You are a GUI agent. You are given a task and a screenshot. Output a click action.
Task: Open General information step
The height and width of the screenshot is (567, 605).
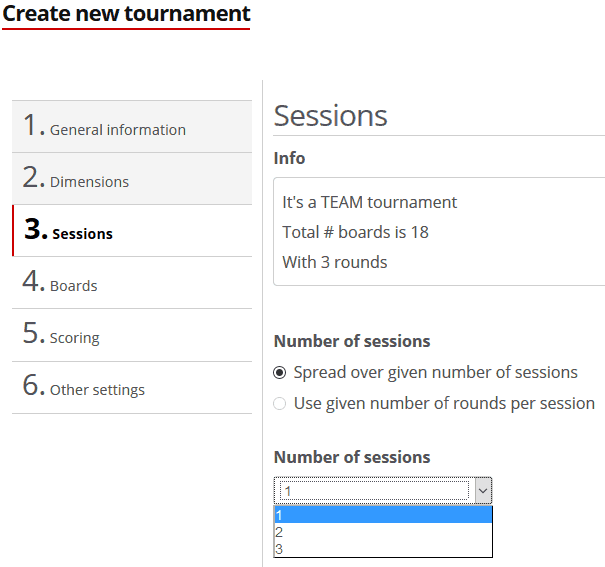(117, 129)
